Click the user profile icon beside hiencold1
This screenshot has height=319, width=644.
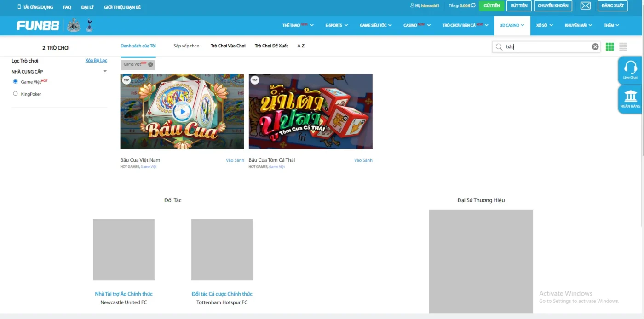point(412,6)
